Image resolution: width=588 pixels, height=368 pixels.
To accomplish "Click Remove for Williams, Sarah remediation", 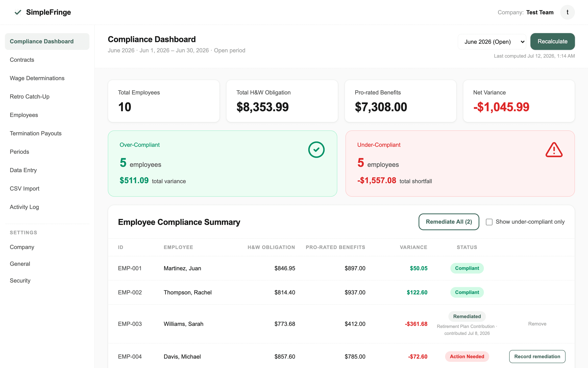I will (x=537, y=324).
